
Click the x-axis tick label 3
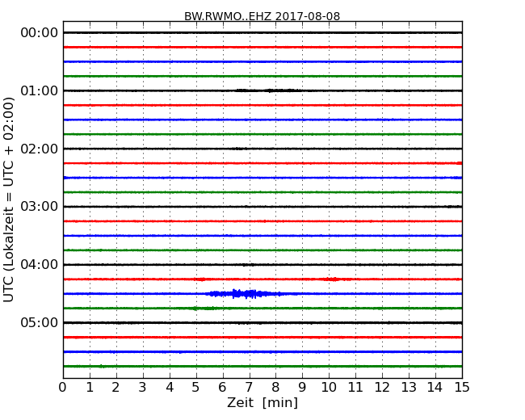point(143,387)
